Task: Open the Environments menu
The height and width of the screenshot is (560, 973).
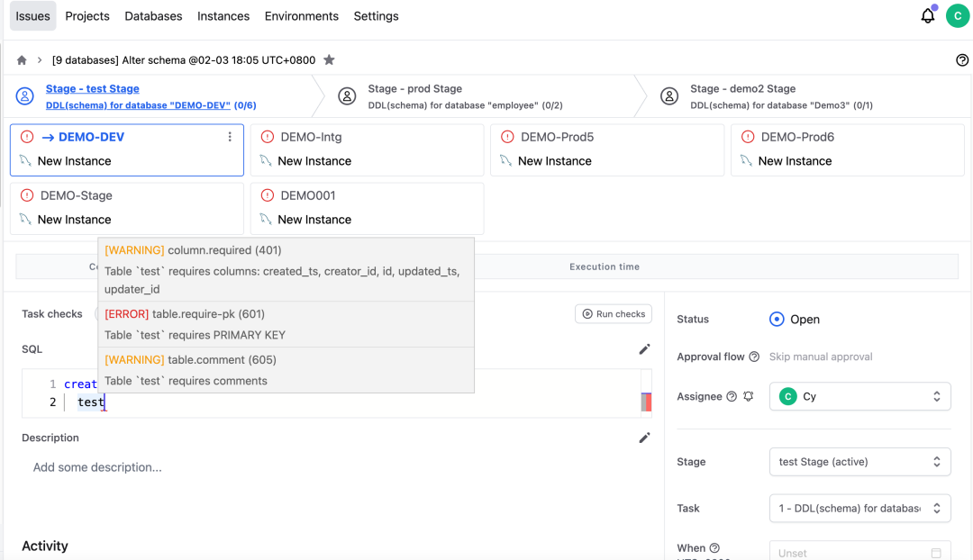Action: tap(302, 16)
